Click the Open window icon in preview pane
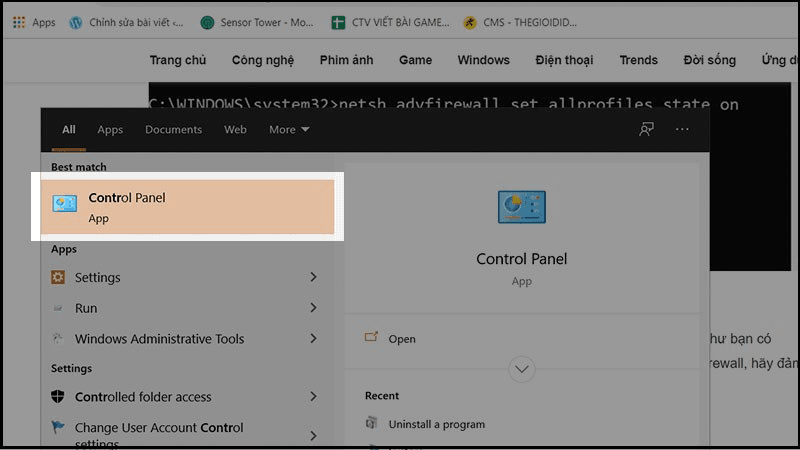The image size is (800, 450). (371, 337)
